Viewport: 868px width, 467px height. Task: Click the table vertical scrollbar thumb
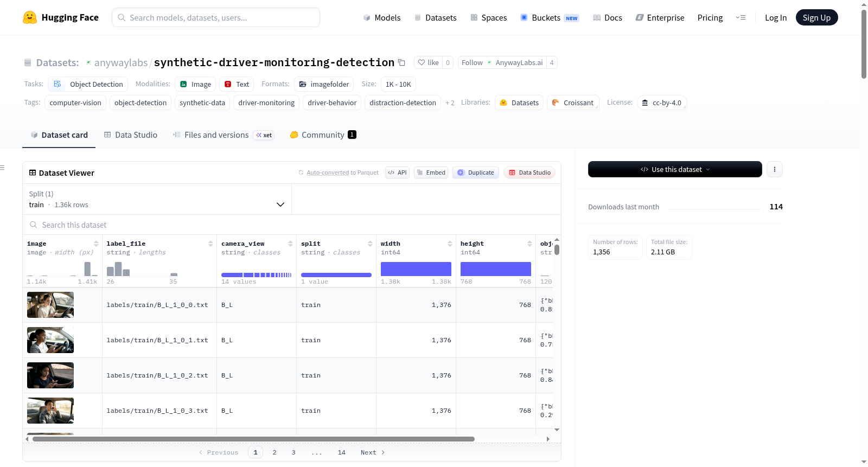coord(557,250)
